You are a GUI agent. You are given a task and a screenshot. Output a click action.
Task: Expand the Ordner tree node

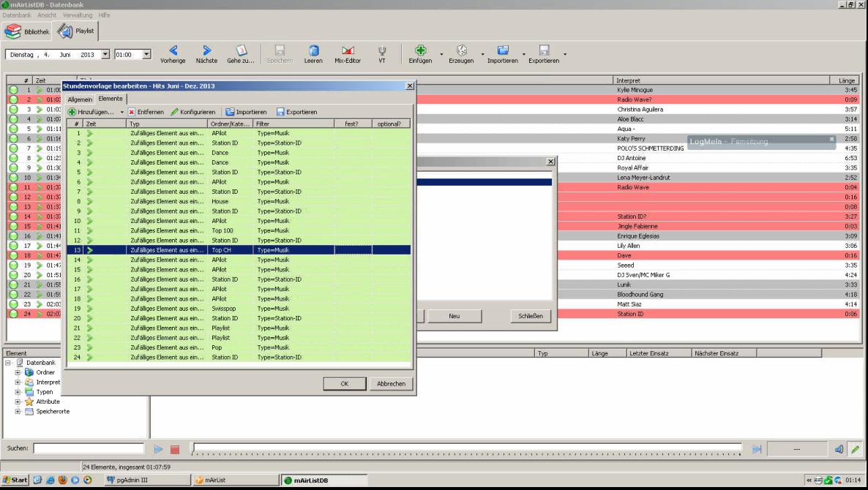pos(18,372)
